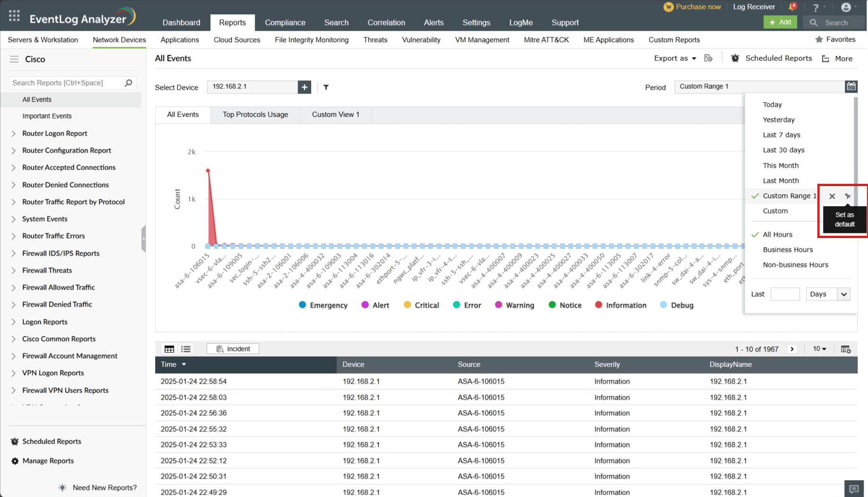The image size is (868, 497).
Task: Click the Search Reports input field
Action: tap(66, 83)
